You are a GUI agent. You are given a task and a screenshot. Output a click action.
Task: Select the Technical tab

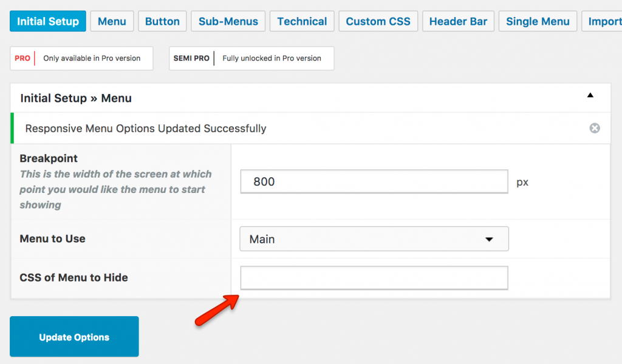(x=302, y=21)
